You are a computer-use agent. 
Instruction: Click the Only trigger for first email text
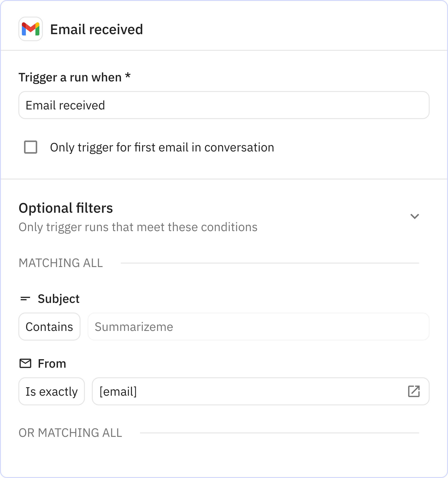(x=162, y=147)
